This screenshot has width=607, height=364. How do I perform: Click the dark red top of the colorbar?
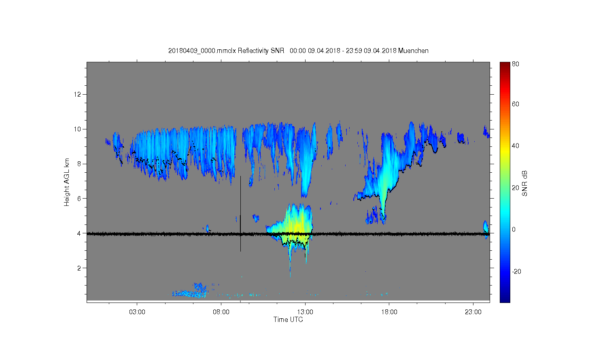[x=505, y=66]
